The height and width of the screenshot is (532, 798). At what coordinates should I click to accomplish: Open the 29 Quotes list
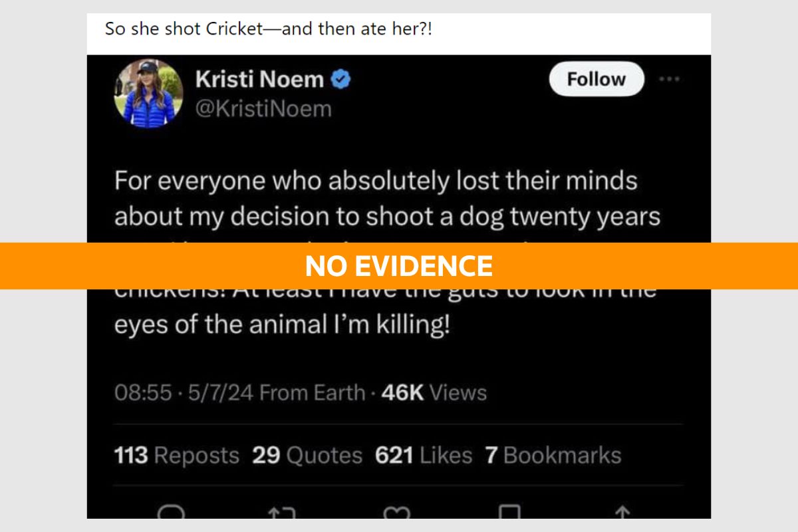point(306,455)
